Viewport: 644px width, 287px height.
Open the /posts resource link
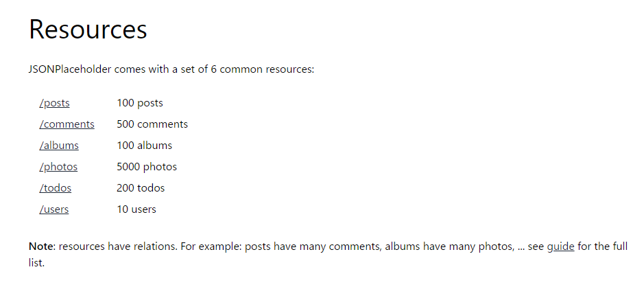[x=54, y=104]
